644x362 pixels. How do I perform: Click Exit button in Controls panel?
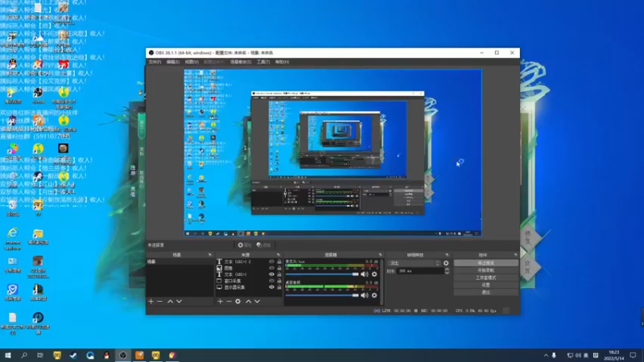point(486,292)
